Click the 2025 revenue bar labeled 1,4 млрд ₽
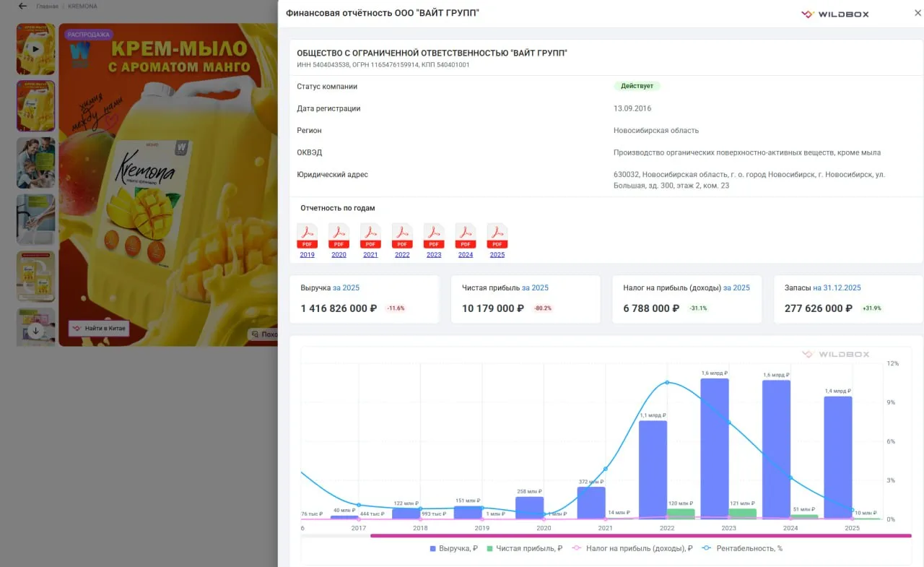The width and height of the screenshot is (924, 567). coord(838,457)
